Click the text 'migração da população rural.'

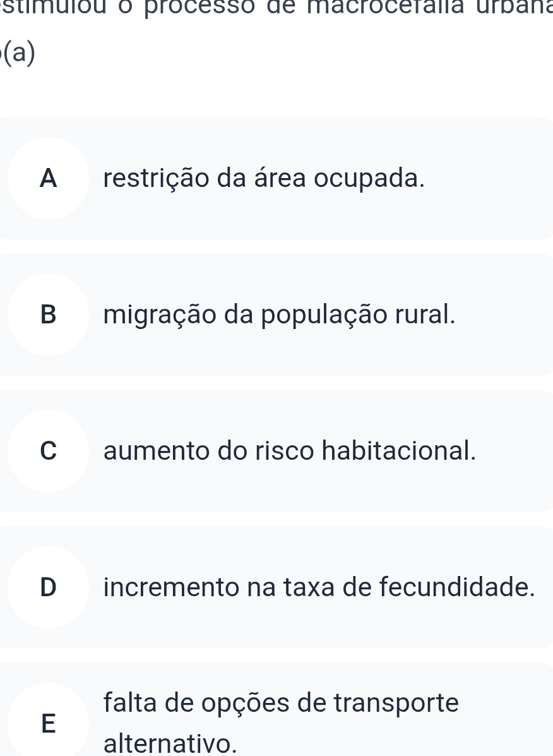pyautogui.click(x=279, y=315)
